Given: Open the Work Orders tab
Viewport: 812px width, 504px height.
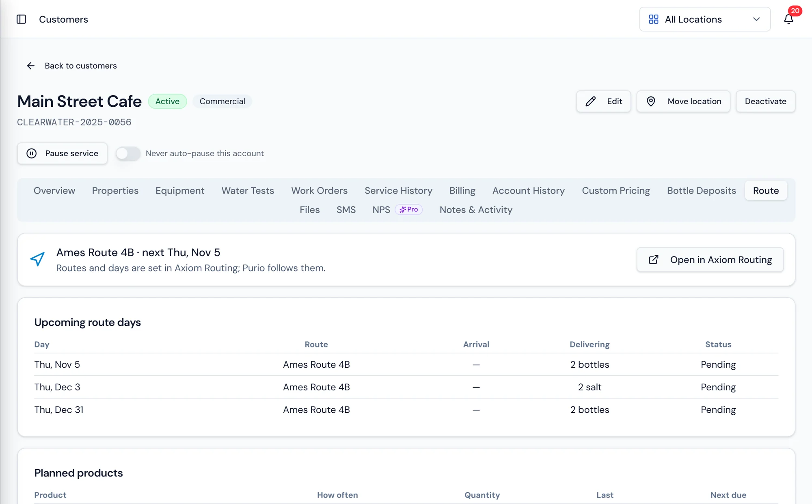Looking at the screenshot, I should click(319, 191).
